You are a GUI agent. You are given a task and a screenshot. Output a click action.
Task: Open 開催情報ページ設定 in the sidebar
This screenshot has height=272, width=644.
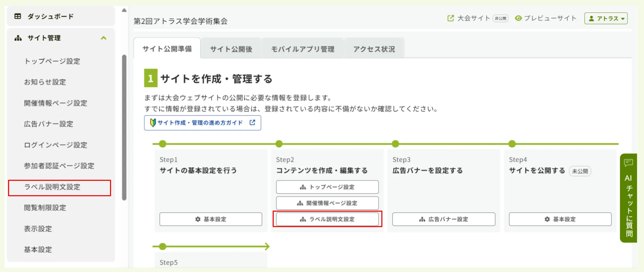tap(55, 103)
